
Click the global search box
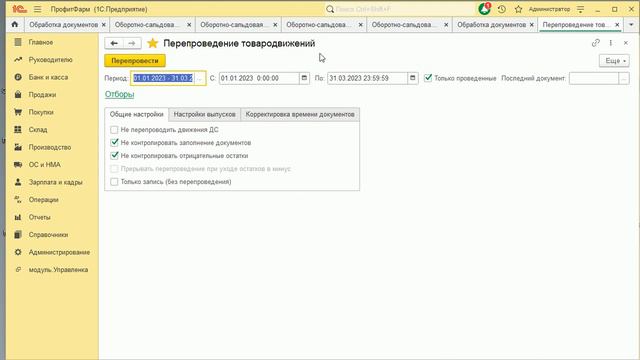(400, 9)
